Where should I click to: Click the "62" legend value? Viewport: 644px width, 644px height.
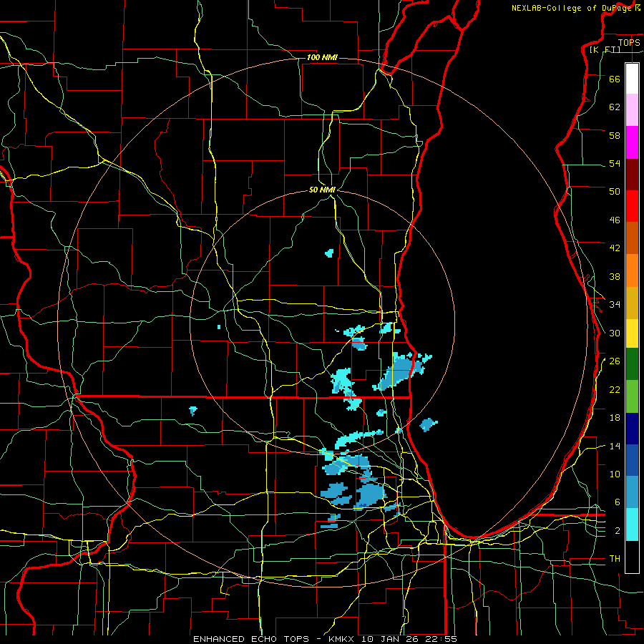coord(615,107)
